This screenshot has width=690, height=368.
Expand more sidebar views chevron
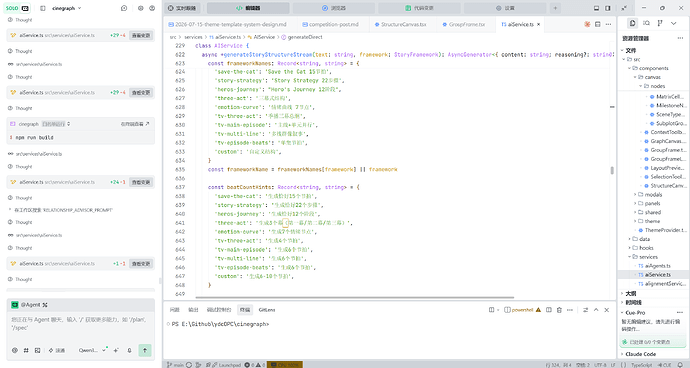tap(674, 23)
